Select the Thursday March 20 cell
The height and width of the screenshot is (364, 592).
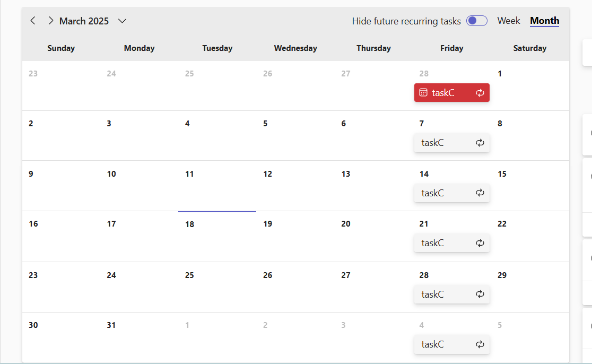coord(374,237)
